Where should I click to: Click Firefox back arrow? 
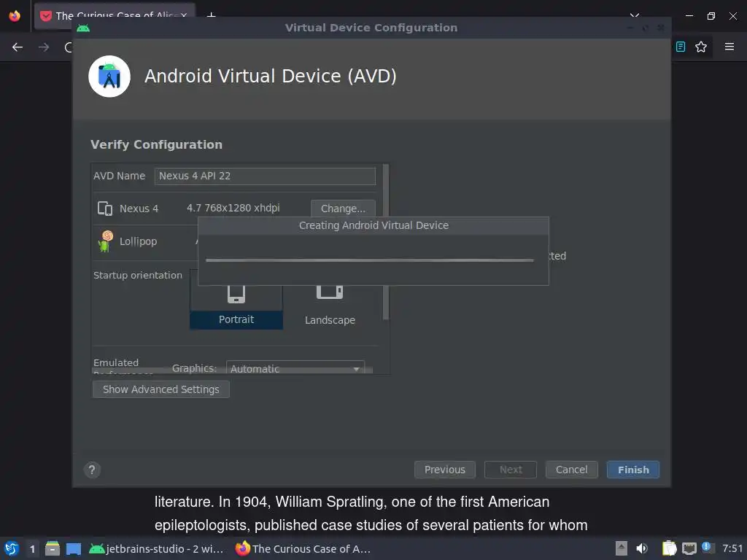pos(18,47)
